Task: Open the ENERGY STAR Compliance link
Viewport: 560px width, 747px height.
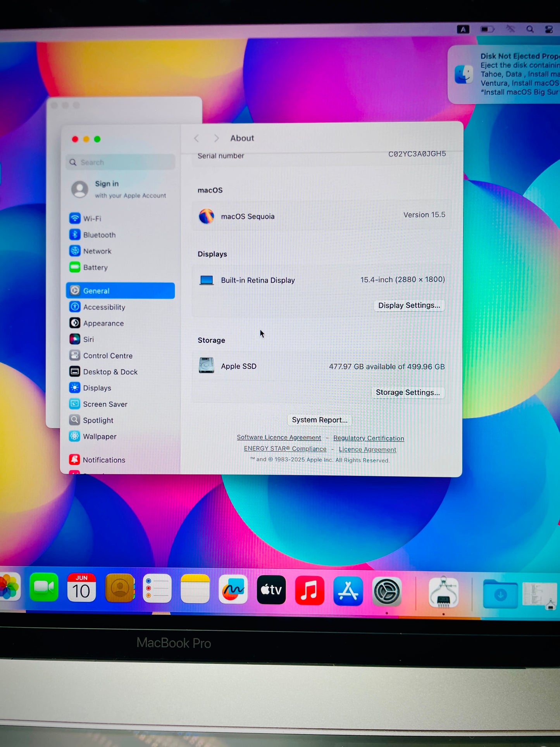Action: (285, 449)
